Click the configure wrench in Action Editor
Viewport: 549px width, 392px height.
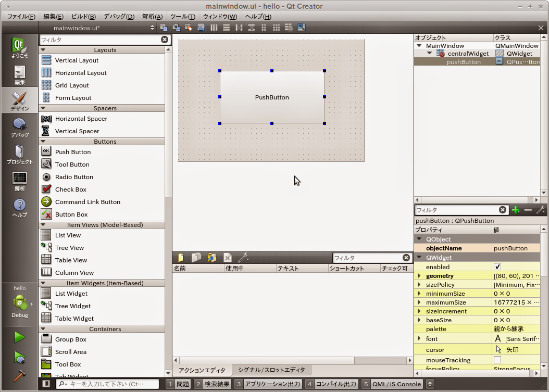(x=243, y=258)
